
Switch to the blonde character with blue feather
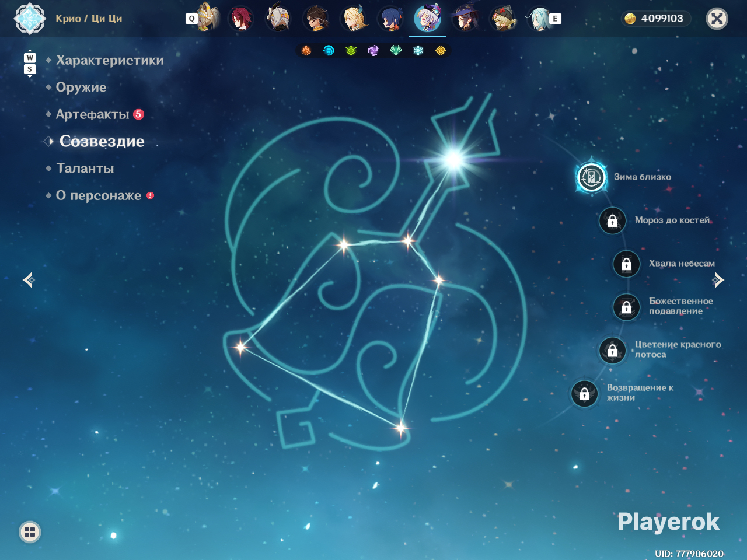pyautogui.click(x=354, y=19)
